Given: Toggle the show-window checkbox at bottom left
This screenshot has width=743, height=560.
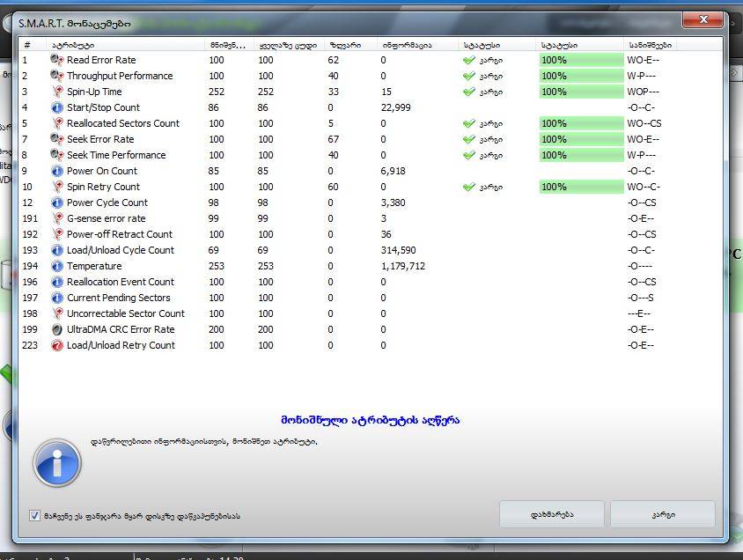Looking at the screenshot, I should point(34,515).
